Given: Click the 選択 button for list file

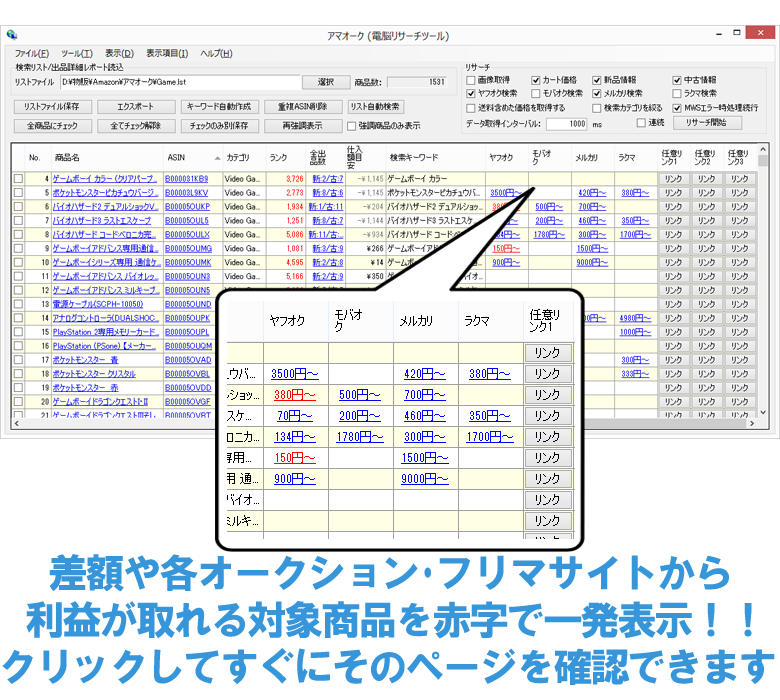Looking at the screenshot, I should pyautogui.click(x=326, y=82).
